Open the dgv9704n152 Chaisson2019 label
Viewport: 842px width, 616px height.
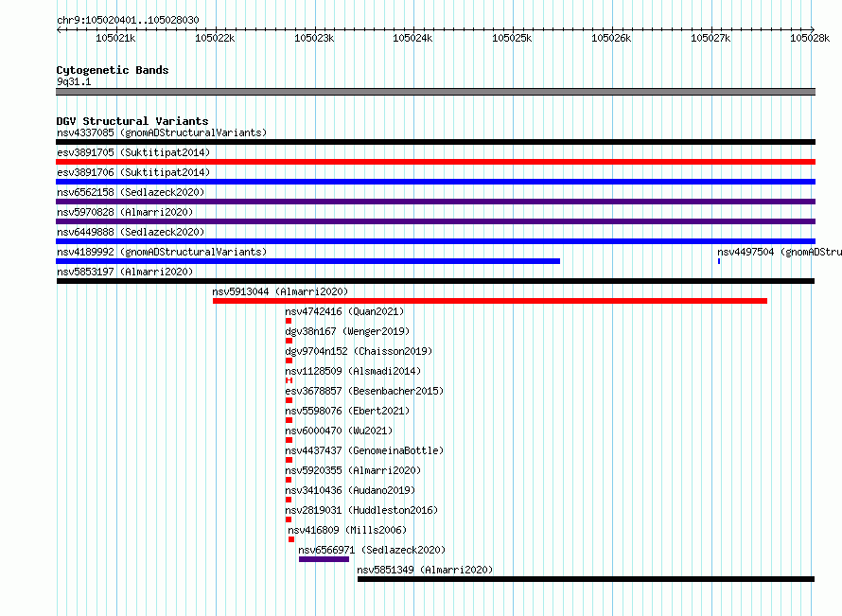pos(359,351)
